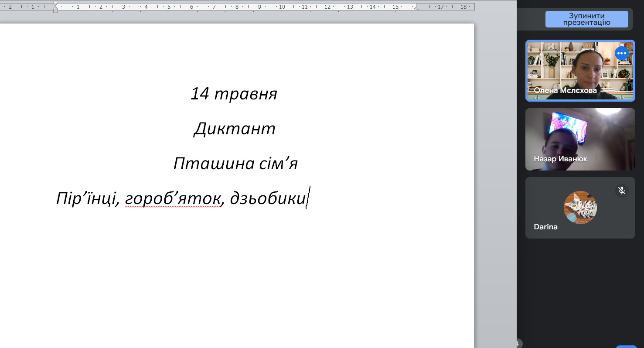Viewport: 644px width, 348px height.
Task: Click the first line indent marker on the ruler
Action: [x=55, y=4]
